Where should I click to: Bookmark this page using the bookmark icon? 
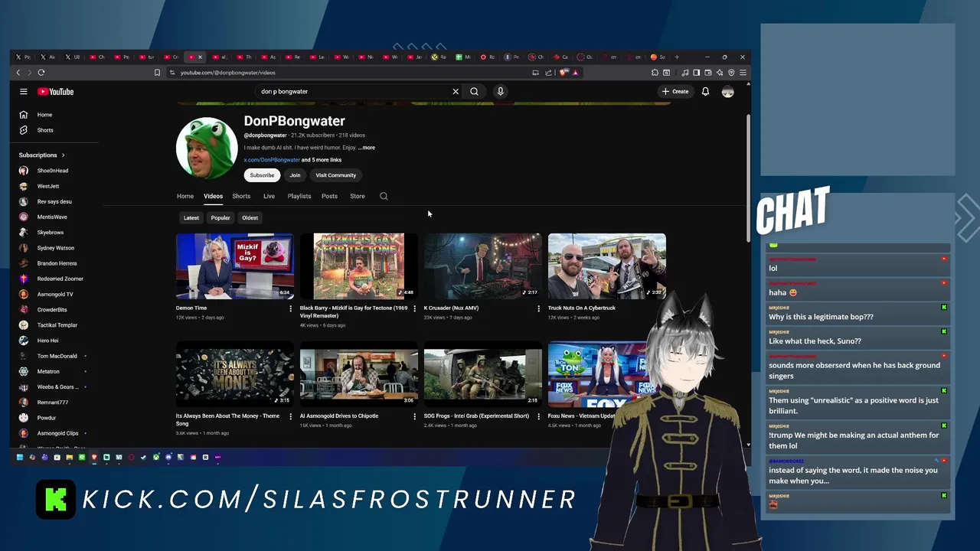157,73
